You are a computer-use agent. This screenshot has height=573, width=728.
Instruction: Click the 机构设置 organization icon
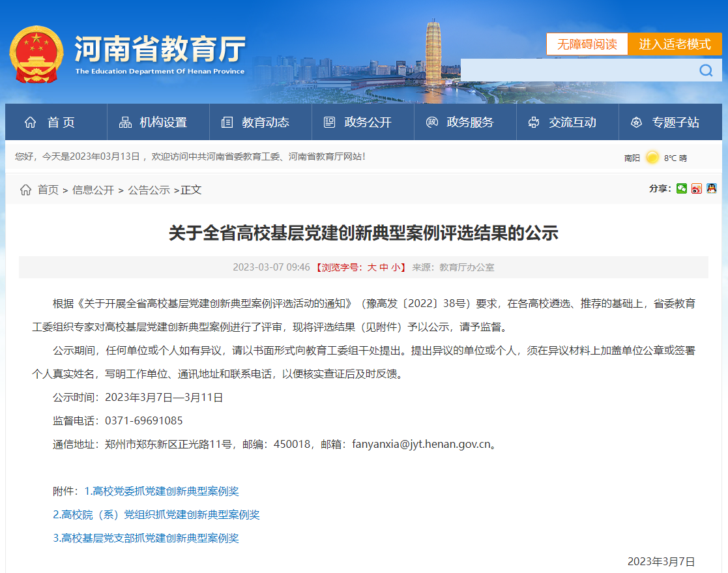[x=125, y=122]
